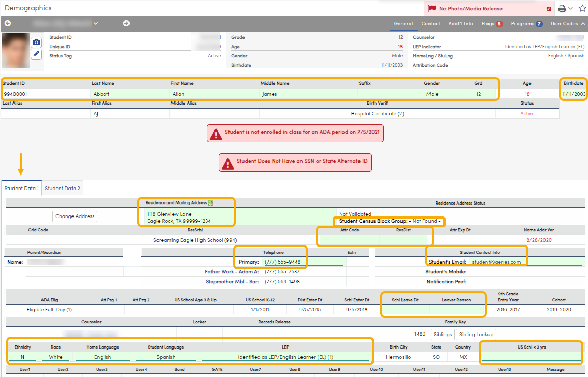Screen dimensions: 588x377
Task: Open the printer dropdown arrow options
Action: 570,8
